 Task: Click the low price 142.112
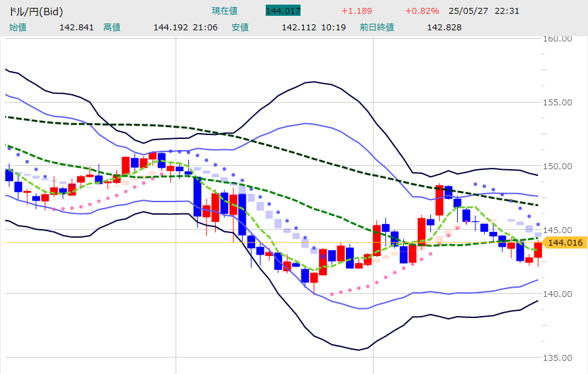tap(299, 28)
